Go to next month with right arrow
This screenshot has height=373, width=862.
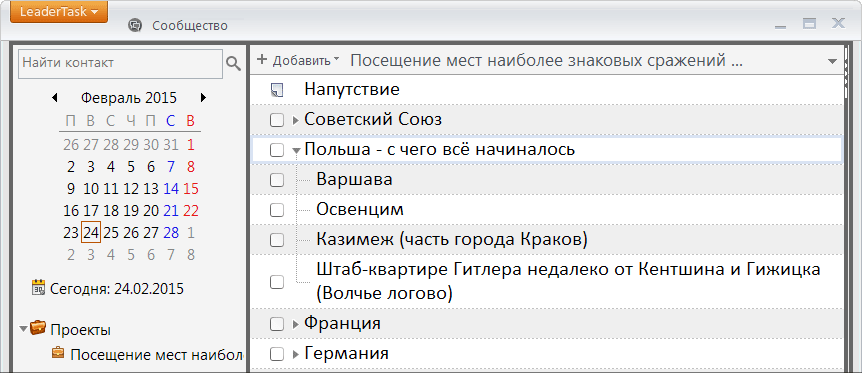tap(203, 98)
